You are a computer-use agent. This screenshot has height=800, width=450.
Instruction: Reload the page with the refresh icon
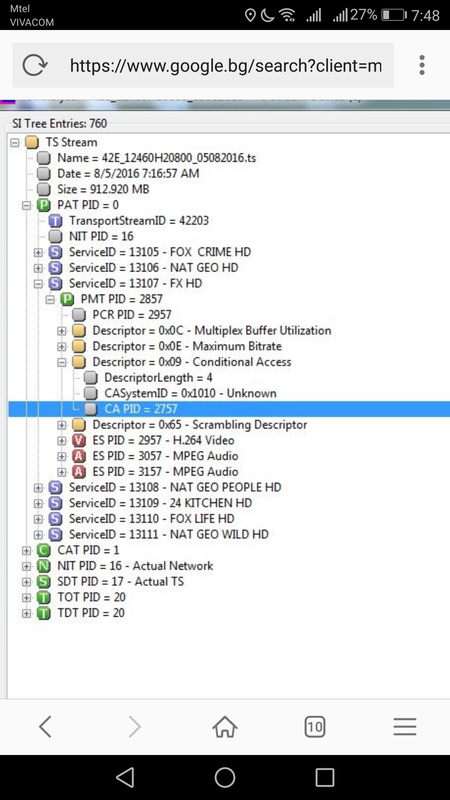coord(35,65)
